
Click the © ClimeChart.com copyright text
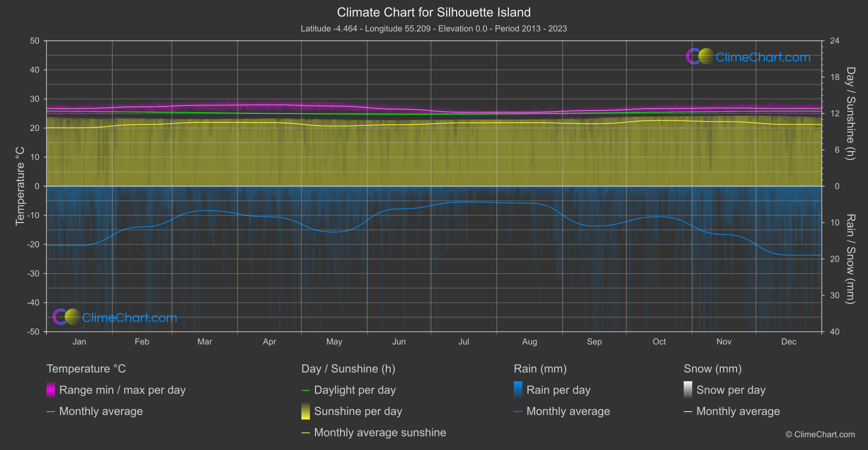click(x=820, y=435)
